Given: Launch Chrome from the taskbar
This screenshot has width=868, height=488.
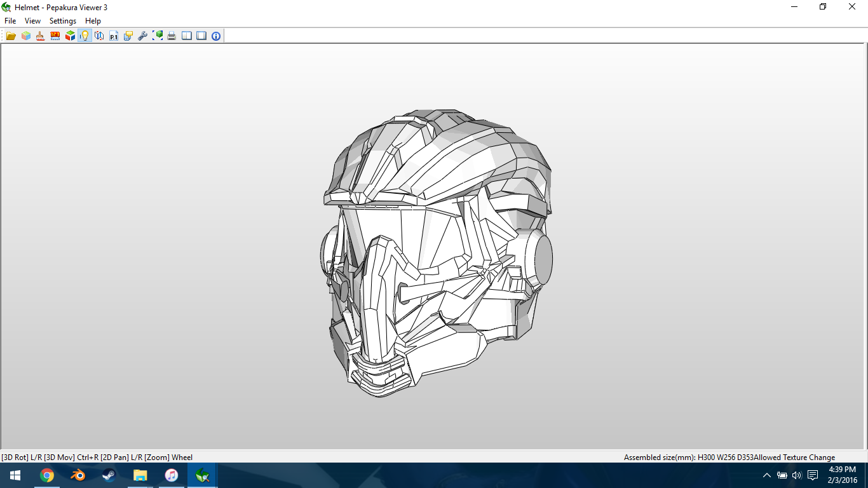Looking at the screenshot, I should click(x=47, y=475).
